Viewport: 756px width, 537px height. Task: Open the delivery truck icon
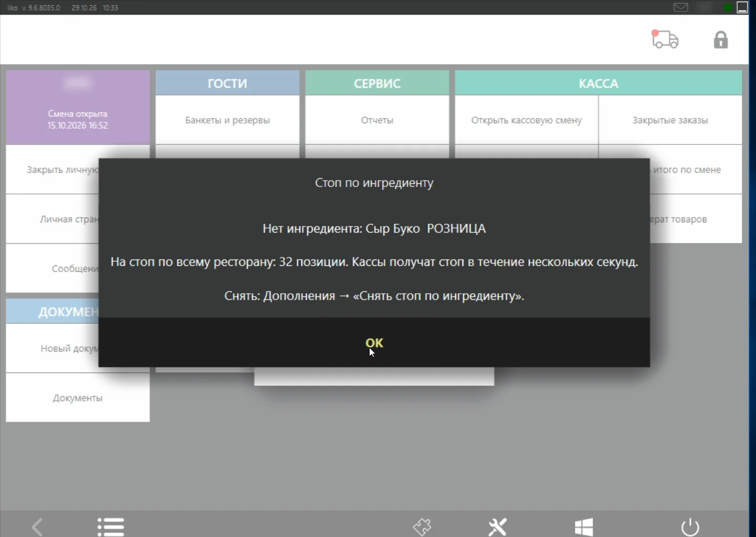pos(665,39)
